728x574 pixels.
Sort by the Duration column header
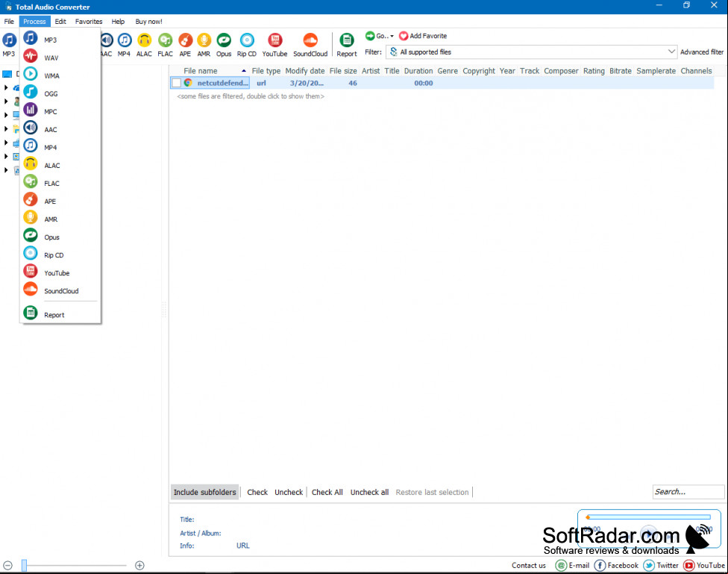click(x=418, y=71)
